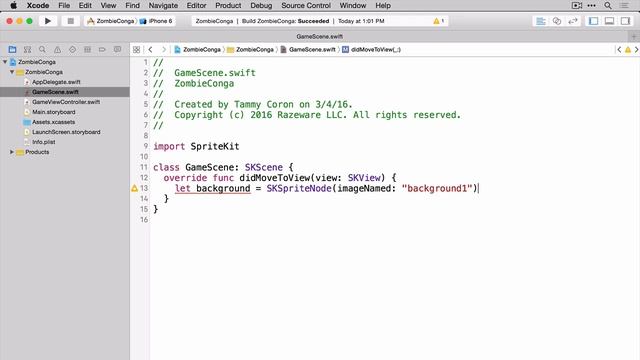Open the Edit menu
This screenshot has width=640, height=360.
click(85, 5)
